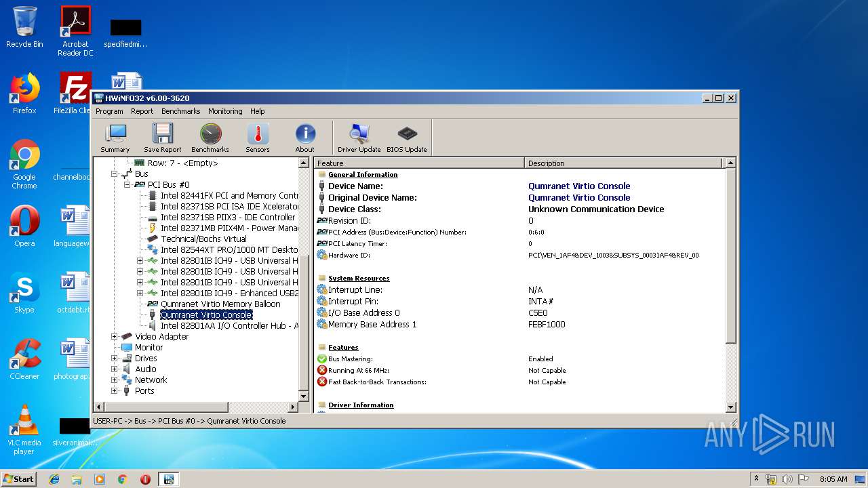868x488 pixels.
Task: Open Google Chrome desktop icon
Action: point(24,164)
